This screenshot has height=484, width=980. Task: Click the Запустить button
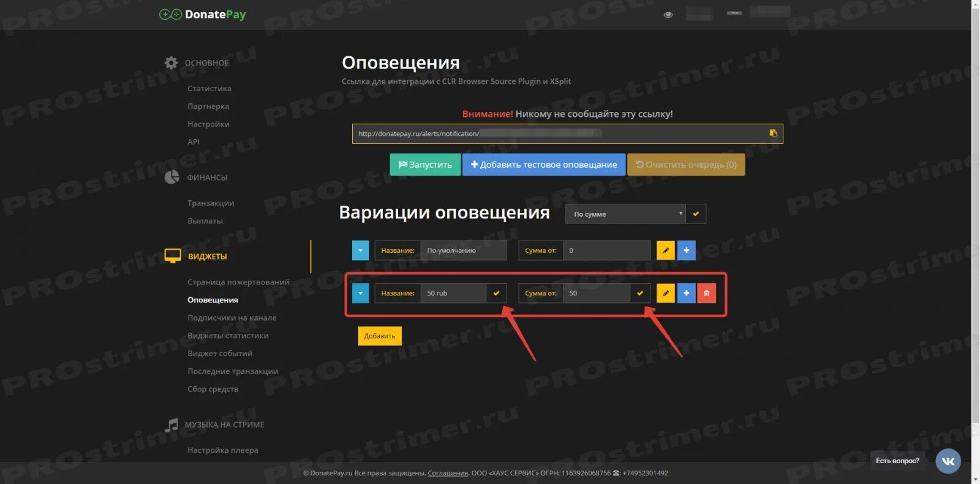(425, 165)
